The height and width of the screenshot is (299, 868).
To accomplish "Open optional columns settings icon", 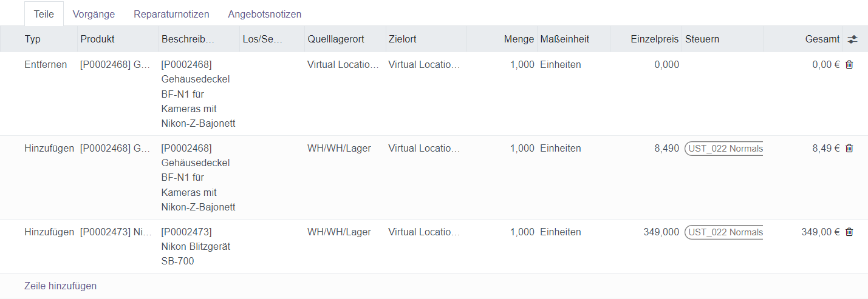I will (x=853, y=39).
